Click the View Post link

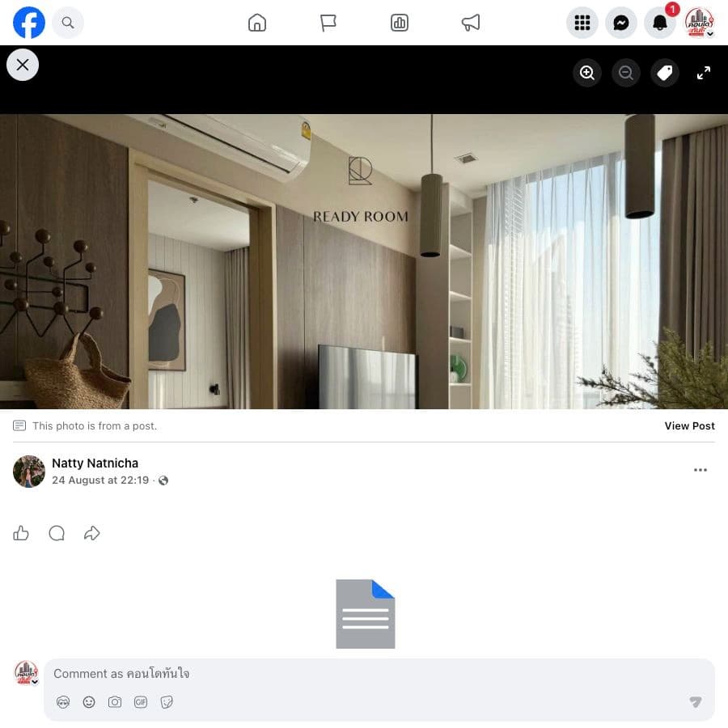point(689,425)
